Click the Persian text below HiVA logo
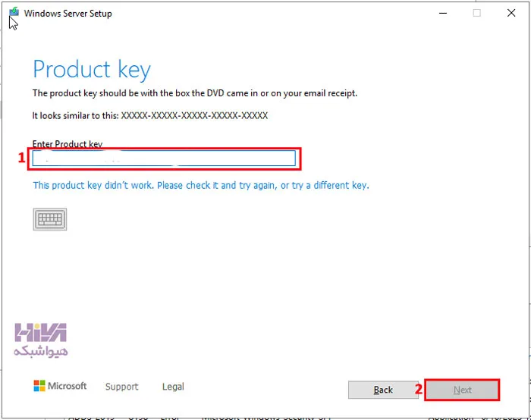This screenshot has width=531, height=420. (x=41, y=351)
